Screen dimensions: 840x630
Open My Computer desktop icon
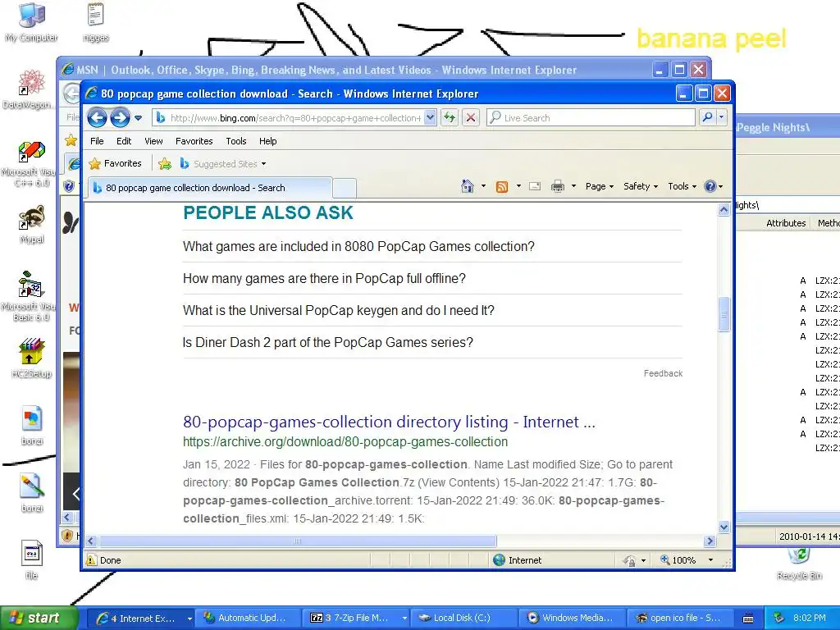pos(32,22)
